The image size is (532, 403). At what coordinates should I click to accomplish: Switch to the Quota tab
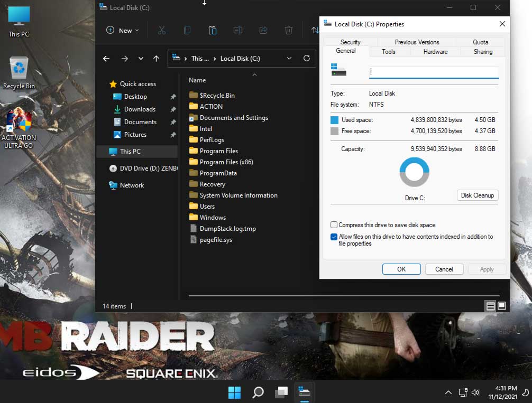coord(480,42)
